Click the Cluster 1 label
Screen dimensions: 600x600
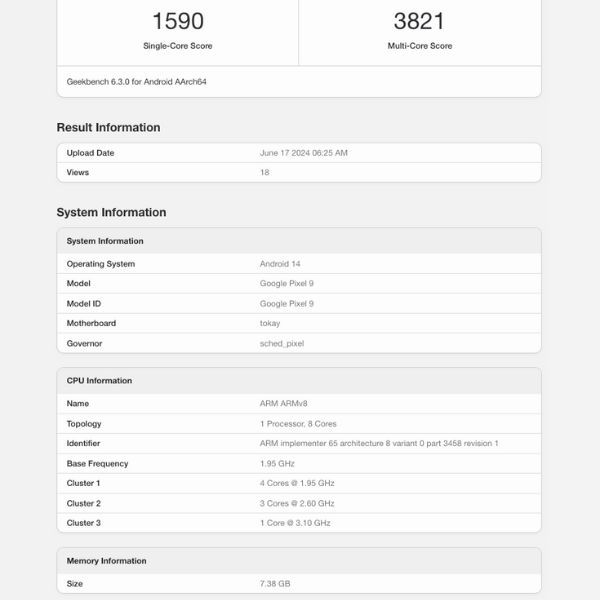coord(83,483)
